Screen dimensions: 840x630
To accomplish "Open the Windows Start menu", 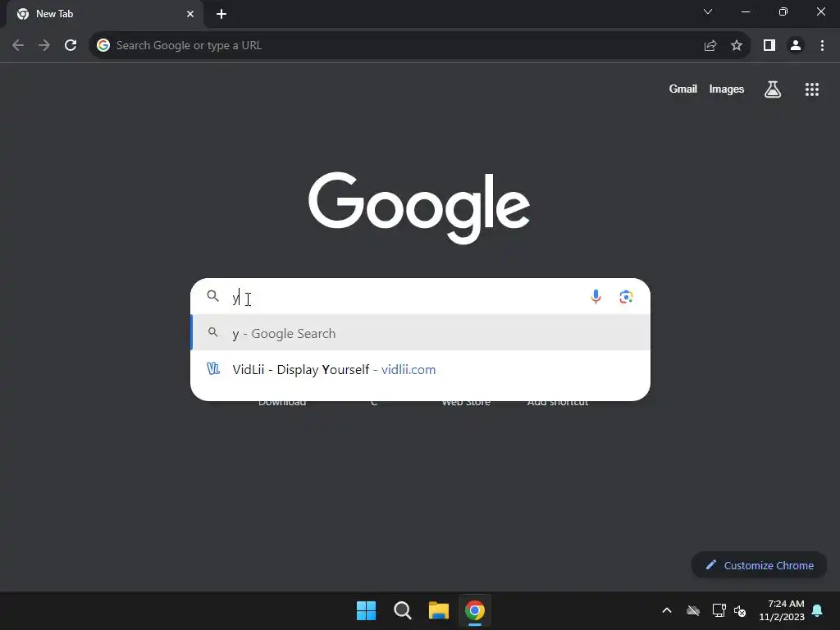I will tap(367, 610).
